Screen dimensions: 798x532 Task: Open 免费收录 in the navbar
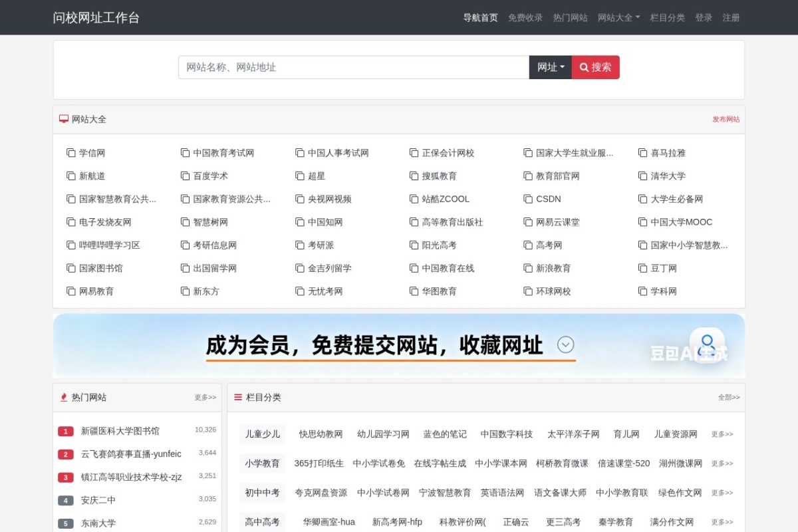point(525,18)
